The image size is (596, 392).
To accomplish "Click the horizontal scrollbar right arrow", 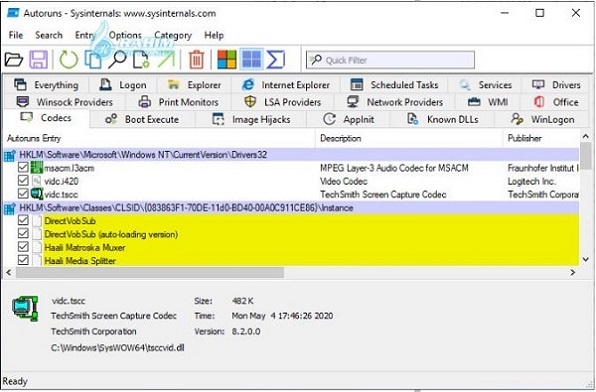I will point(572,272).
